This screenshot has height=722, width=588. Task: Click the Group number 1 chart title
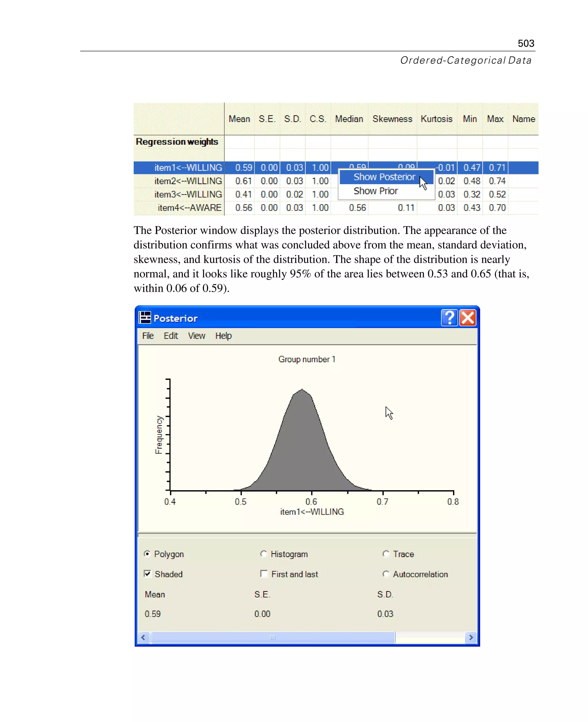[x=307, y=359]
